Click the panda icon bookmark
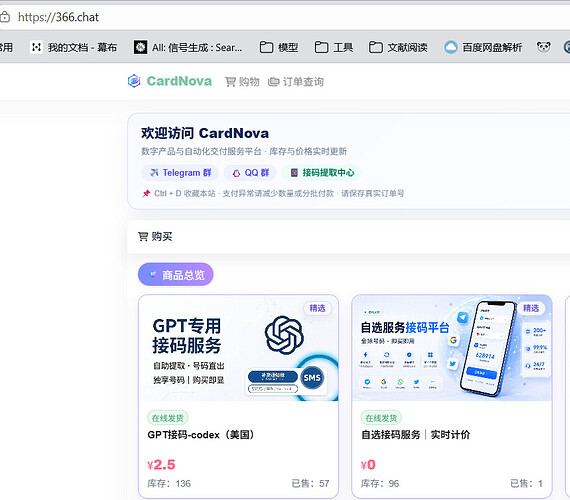570x500 pixels. [544, 47]
